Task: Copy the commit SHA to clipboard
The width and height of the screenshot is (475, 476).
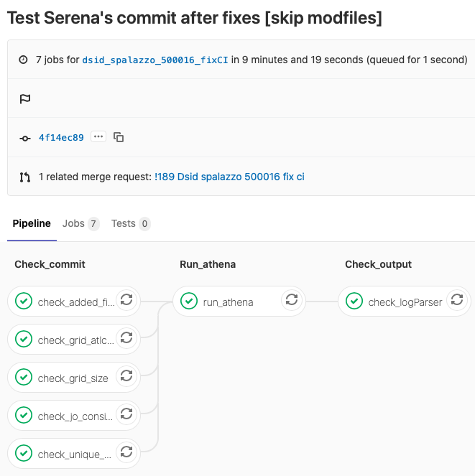Action: [119, 137]
